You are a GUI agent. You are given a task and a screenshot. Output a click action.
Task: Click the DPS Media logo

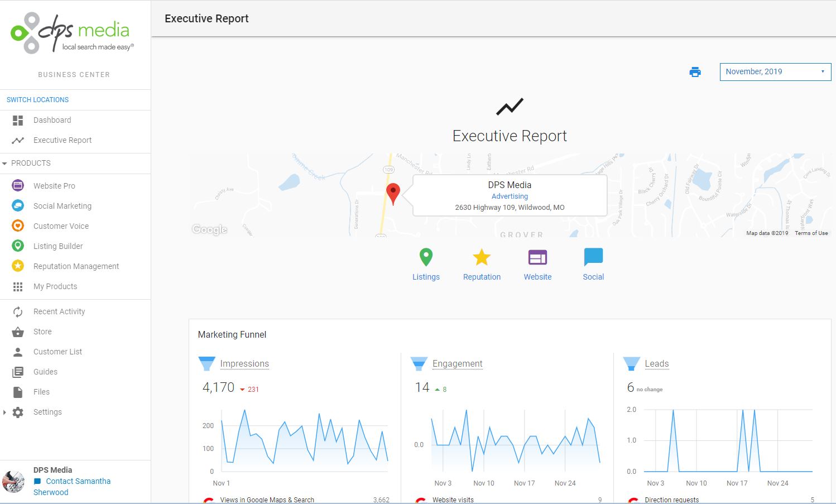coord(73,33)
